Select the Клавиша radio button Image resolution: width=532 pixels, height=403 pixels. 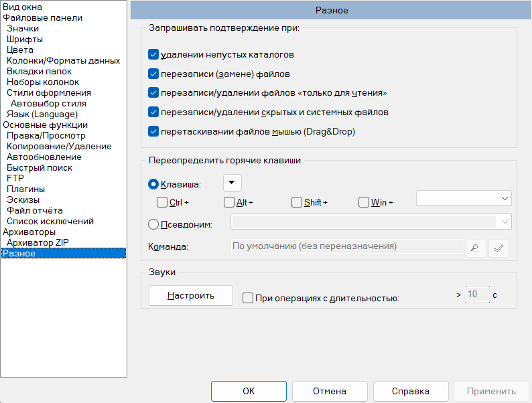tap(153, 184)
